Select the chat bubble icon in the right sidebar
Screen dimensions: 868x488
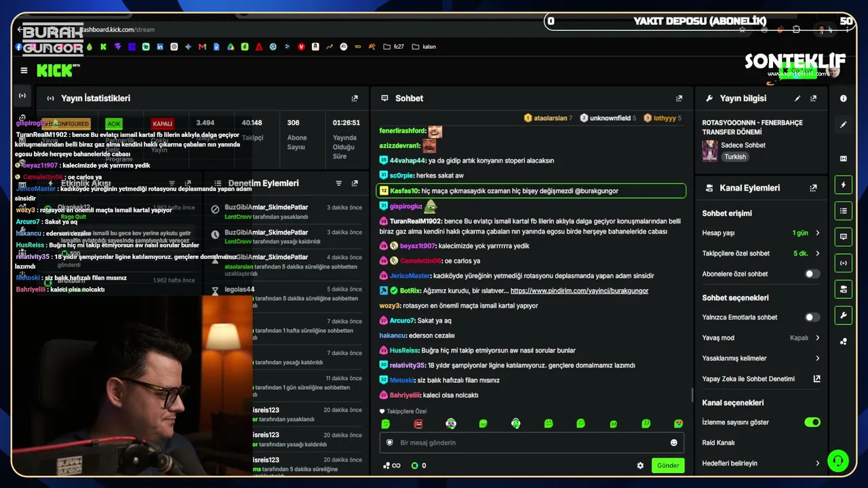click(844, 237)
